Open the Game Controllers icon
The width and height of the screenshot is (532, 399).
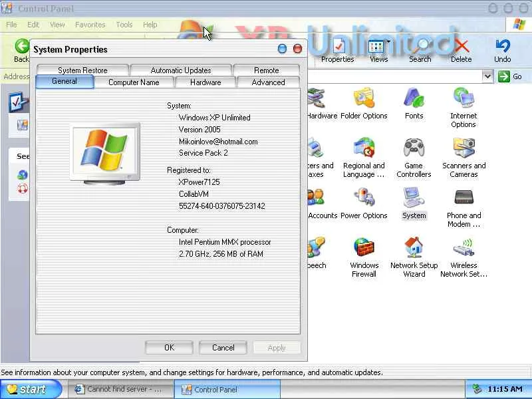(414, 158)
